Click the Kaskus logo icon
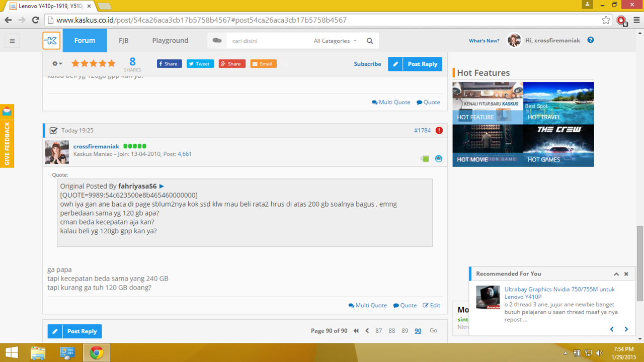The width and height of the screenshot is (644, 362). coord(51,41)
